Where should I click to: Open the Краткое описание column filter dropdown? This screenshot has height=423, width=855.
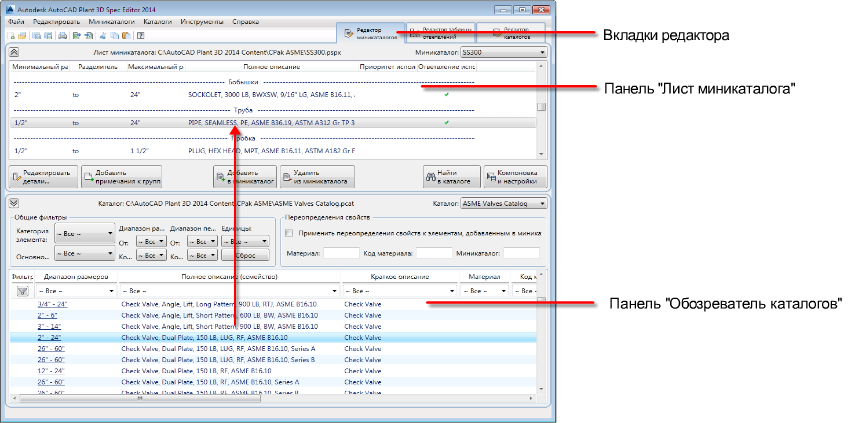(400, 291)
